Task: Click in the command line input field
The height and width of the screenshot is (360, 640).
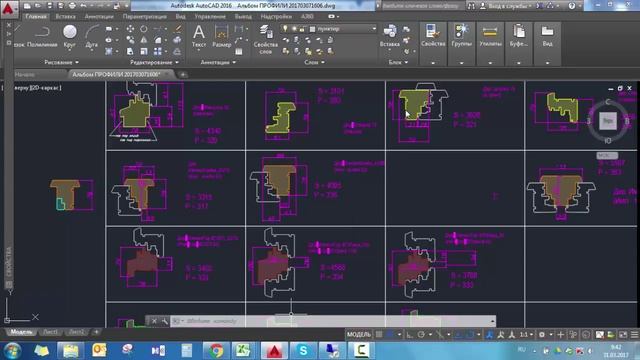Action: point(333,321)
